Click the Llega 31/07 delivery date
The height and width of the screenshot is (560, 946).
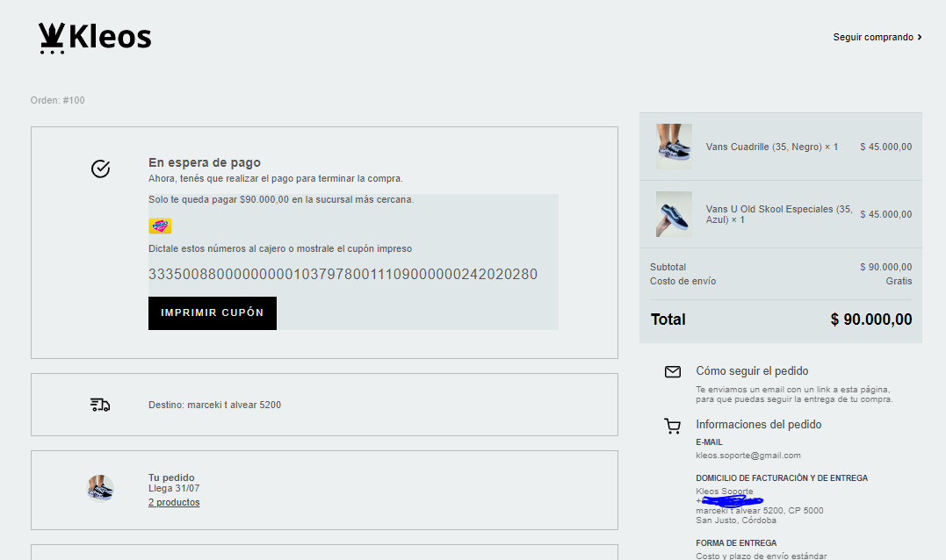click(x=174, y=488)
